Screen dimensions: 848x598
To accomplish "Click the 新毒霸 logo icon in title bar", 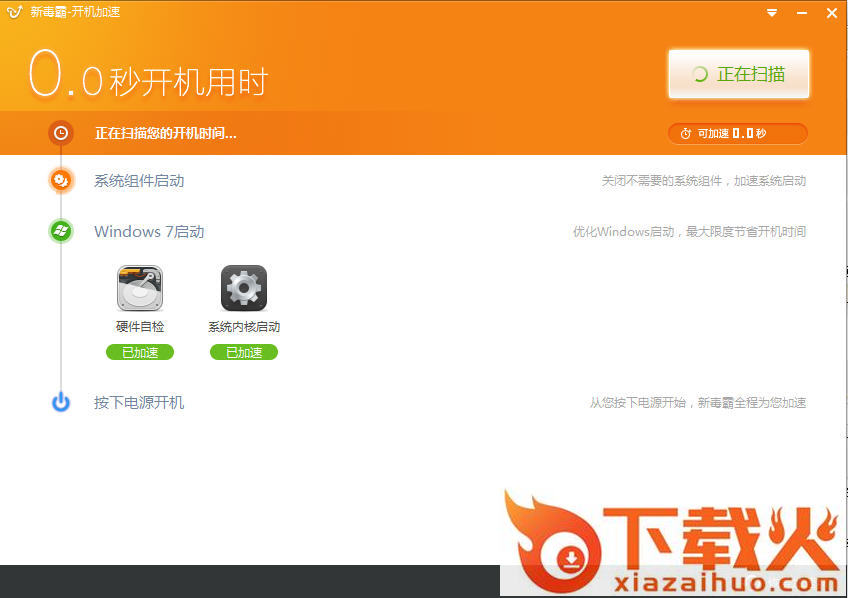I will click(x=15, y=11).
